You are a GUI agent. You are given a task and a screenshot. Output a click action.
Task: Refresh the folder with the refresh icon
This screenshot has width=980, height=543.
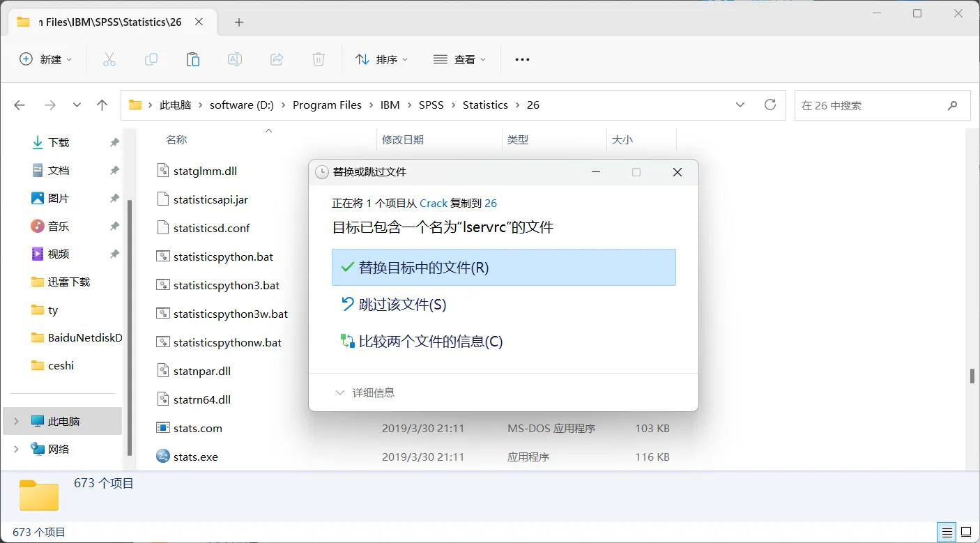point(770,105)
